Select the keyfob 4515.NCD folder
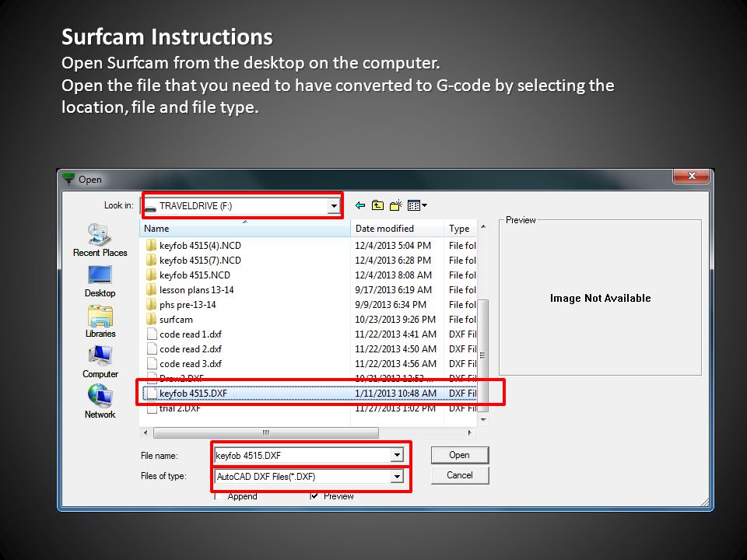This screenshot has width=747, height=560. tap(195, 275)
